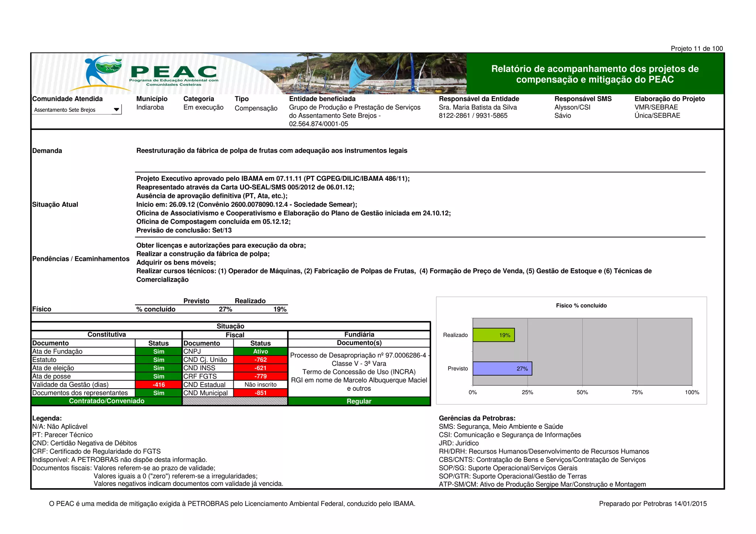Image resolution: width=756 pixels, height=534 pixels.
Task: Click the Fiscal column header
Action: (x=235, y=335)
